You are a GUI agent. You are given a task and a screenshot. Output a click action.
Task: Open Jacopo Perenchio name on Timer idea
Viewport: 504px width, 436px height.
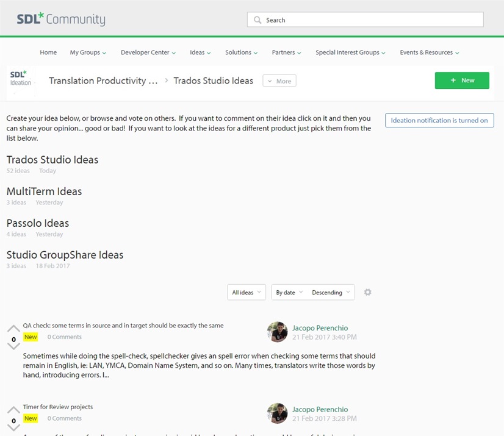coord(320,409)
